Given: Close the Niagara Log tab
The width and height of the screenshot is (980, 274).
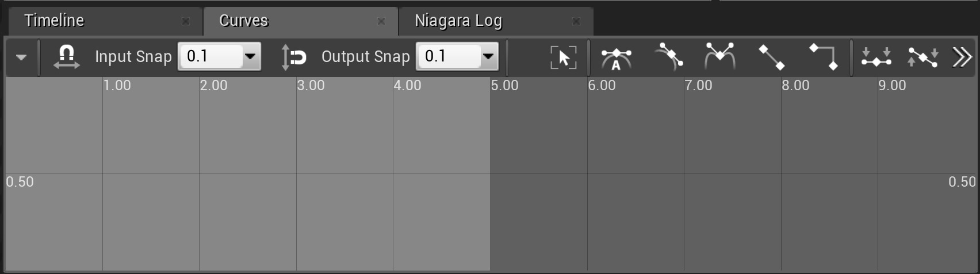Looking at the screenshot, I should (x=576, y=21).
